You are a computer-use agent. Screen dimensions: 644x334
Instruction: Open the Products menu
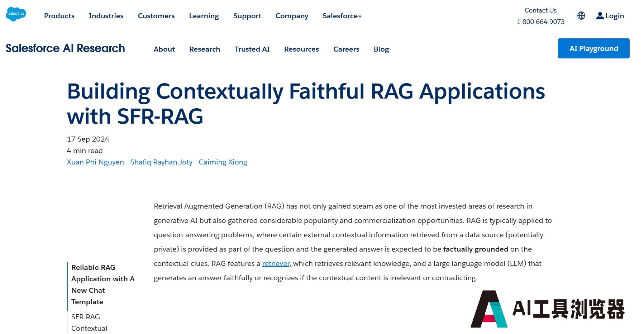tap(59, 16)
